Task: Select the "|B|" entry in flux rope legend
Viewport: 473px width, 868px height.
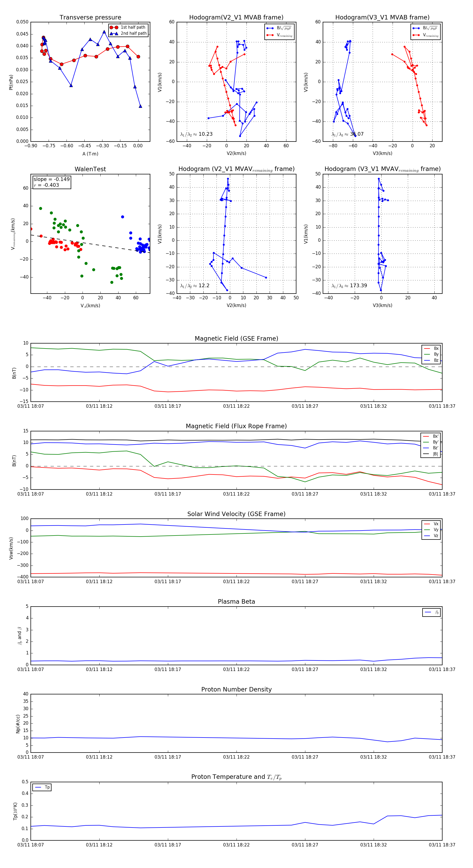Action: (431, 454)
